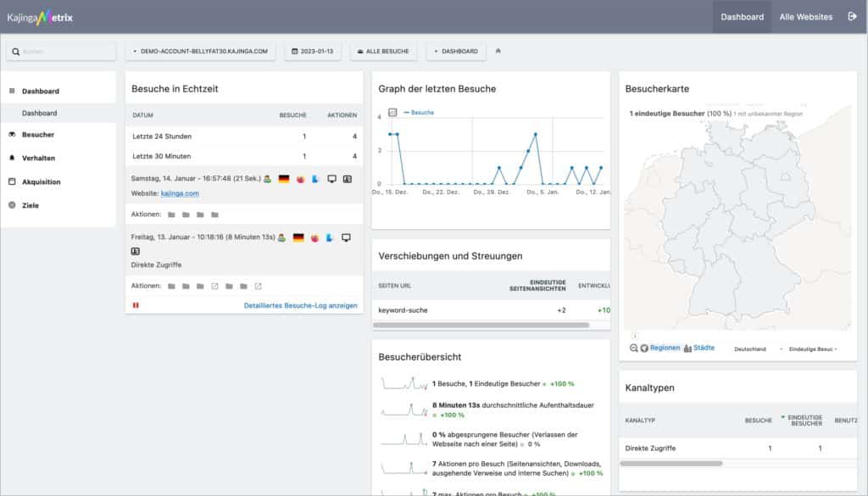Click last action folder icon in Samstag visit

214,215
